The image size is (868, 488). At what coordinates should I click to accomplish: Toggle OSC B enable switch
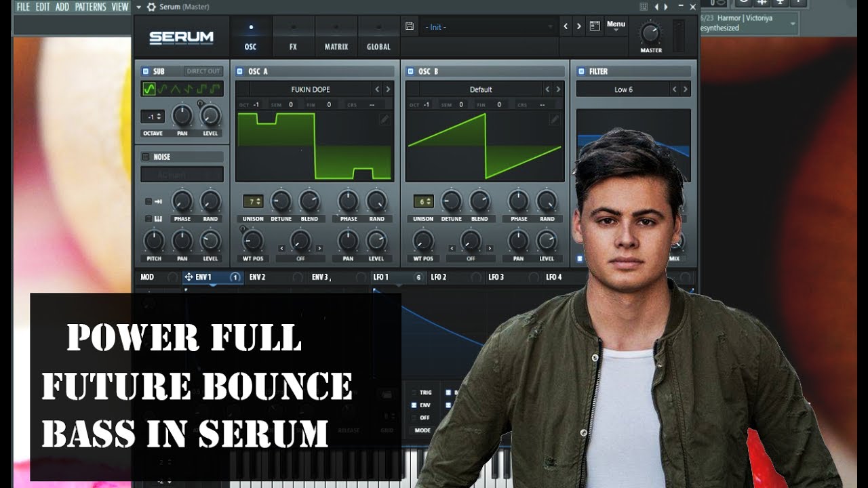(410, 71)
